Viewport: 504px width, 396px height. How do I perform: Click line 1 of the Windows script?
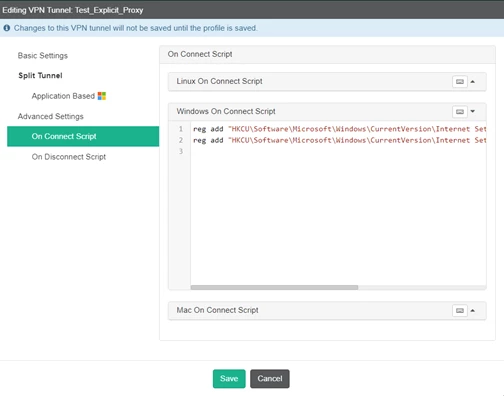click(339, 129)
